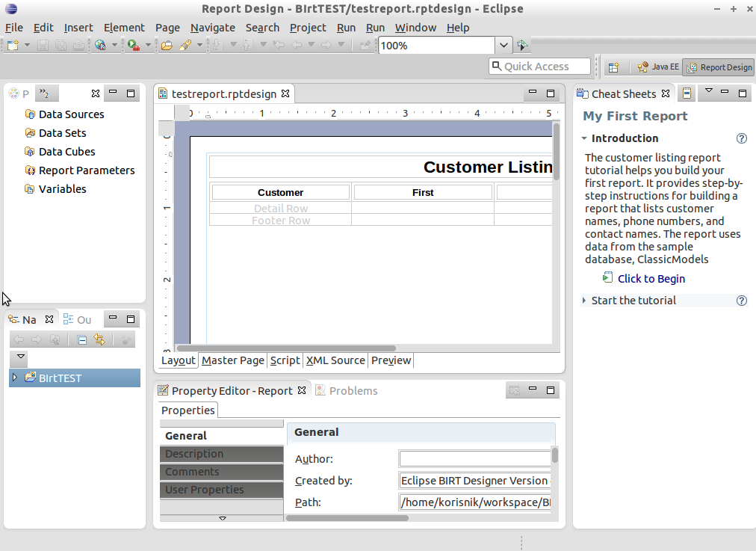The image size is (756, 551).
Task: Open the Navigator view menu triangle
Action: (x=21, y=357)
